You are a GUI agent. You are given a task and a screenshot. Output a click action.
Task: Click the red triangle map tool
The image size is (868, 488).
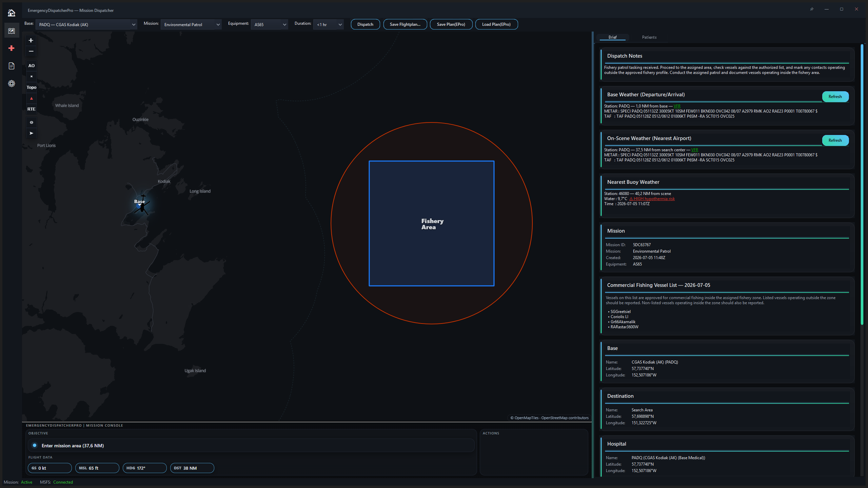[32, 98]
